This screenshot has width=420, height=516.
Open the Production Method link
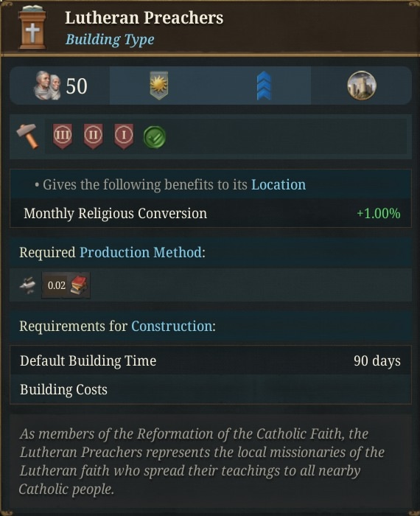point(141,252)
